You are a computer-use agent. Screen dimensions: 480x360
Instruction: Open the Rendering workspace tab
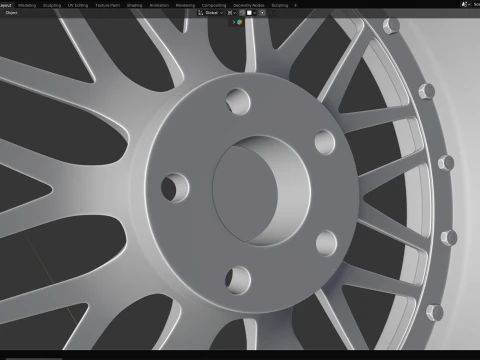pyautogui.click(x=185, y=5)
